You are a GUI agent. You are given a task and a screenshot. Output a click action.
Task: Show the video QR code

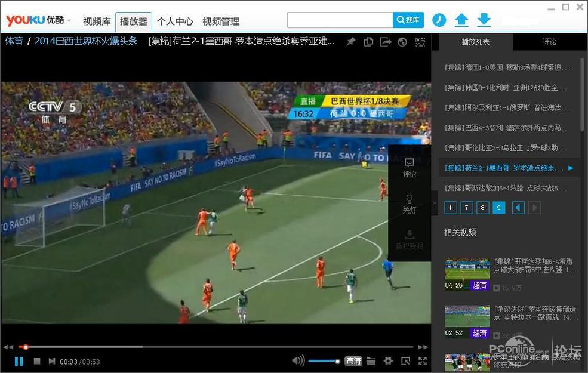[x=420, y=42]
